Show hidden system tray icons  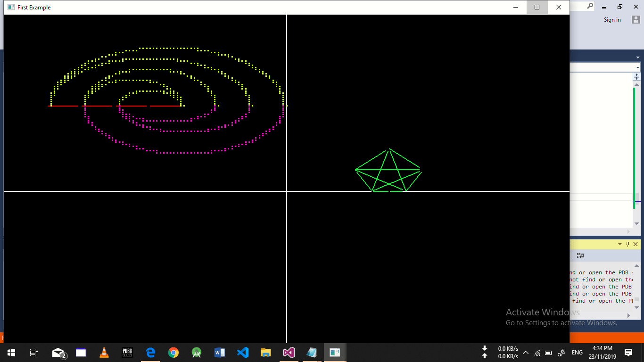tap(526, 353)
